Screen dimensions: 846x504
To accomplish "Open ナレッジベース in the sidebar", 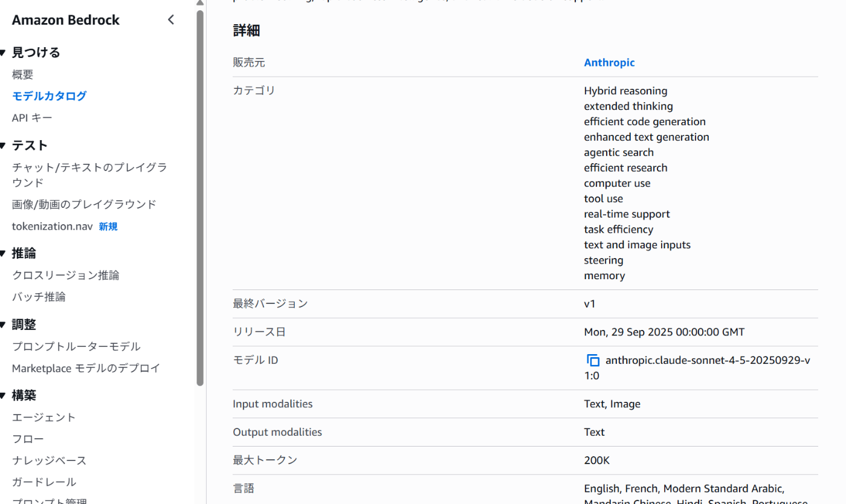I will tap(50, 461).
